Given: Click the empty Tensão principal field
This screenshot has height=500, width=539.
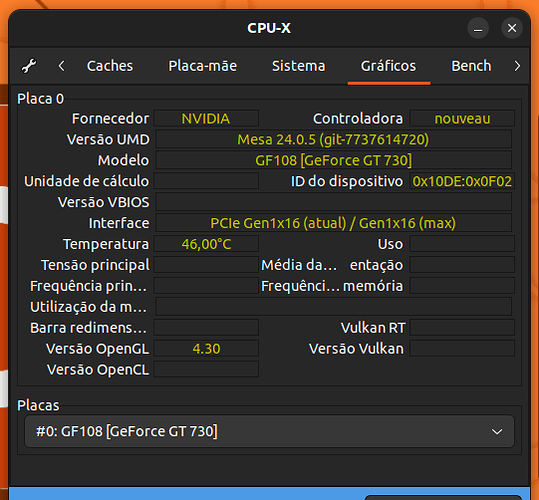Looking at the screenshot, I should [206, 265].
